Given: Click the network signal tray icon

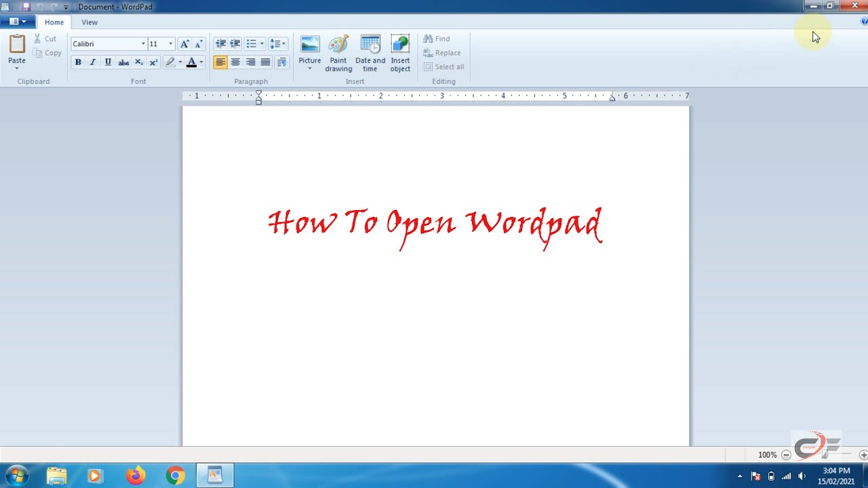Looking at the screenshot, I should [x=787, y=476].
